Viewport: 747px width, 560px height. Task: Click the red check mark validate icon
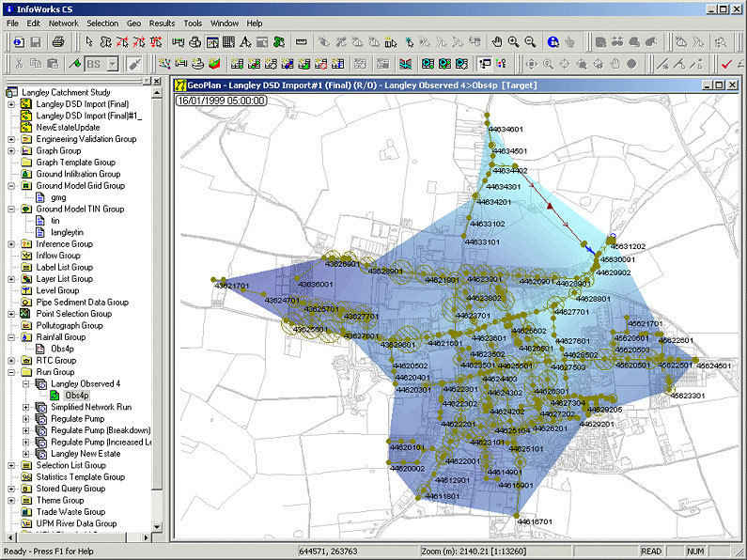click(x=726, y=64)
